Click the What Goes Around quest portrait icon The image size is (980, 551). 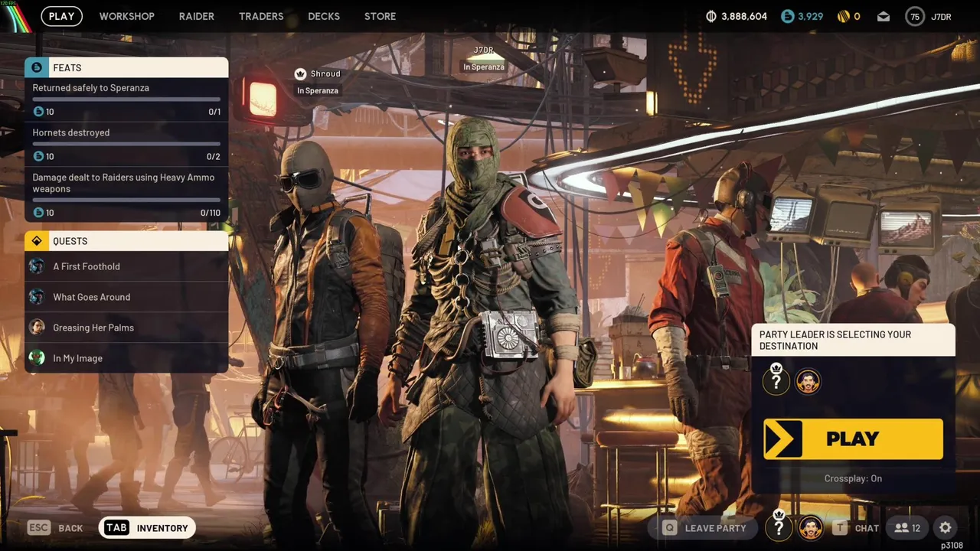click(x=37, y=297)
